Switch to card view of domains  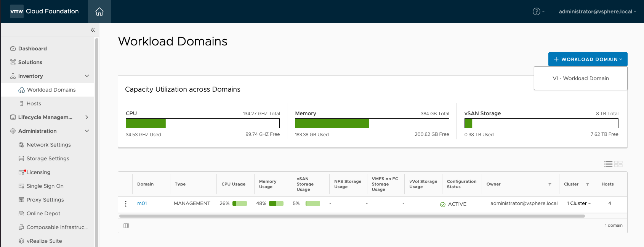tap(618, 164)
